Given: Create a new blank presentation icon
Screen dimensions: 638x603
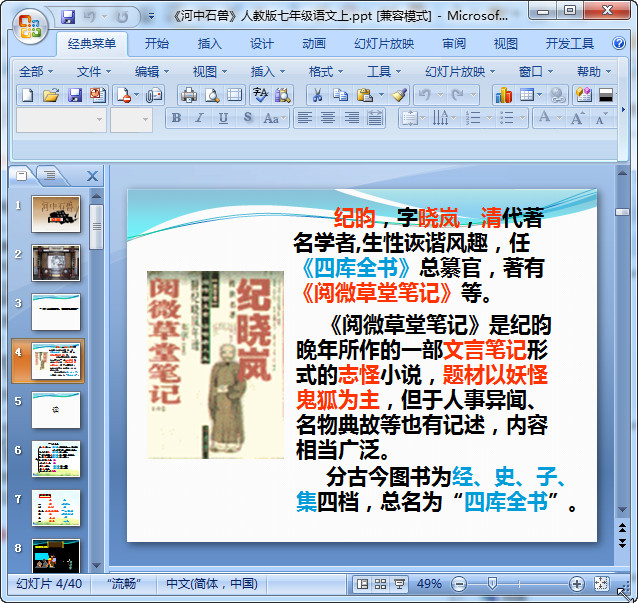Looking at the screenshot, I should pyautogui.click(x=27, y=95).
